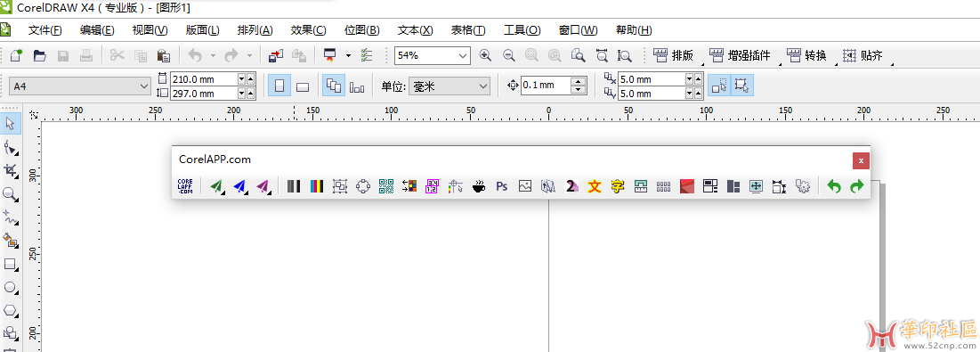
Task: Click the QR code icon
Action: tap(386, 185)
